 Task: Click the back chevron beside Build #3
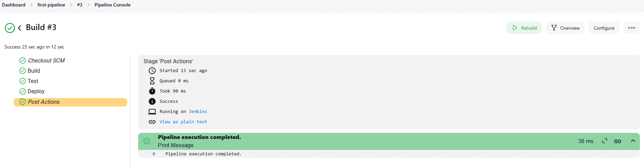coord(20,28)
